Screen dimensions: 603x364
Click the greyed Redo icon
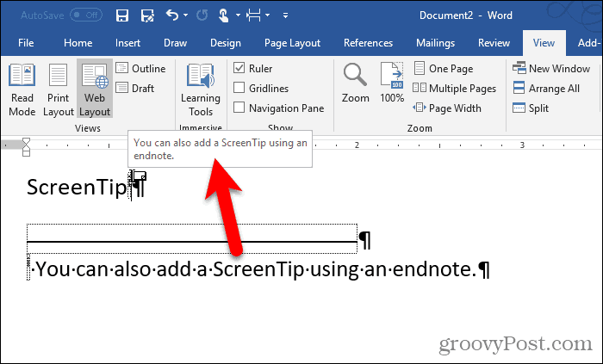[x=202, y=15]
